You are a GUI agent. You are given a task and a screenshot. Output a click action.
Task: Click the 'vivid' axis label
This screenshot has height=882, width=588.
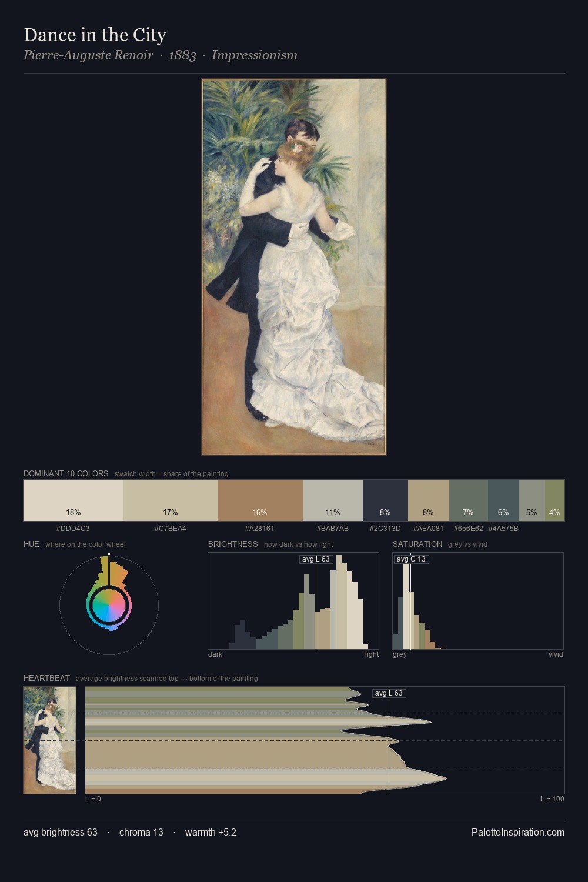click(x=556, y=654)
